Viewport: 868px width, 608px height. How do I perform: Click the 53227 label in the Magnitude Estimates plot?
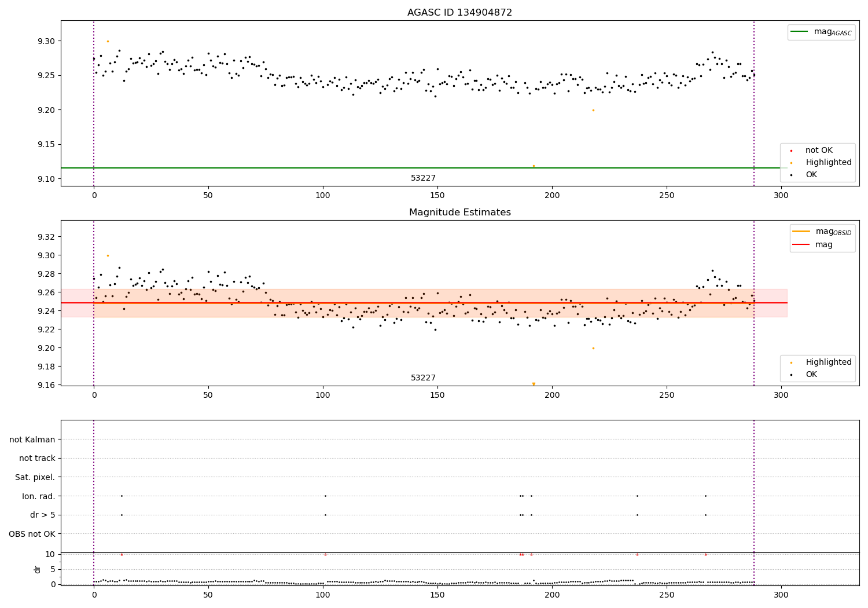click(423, 378)
